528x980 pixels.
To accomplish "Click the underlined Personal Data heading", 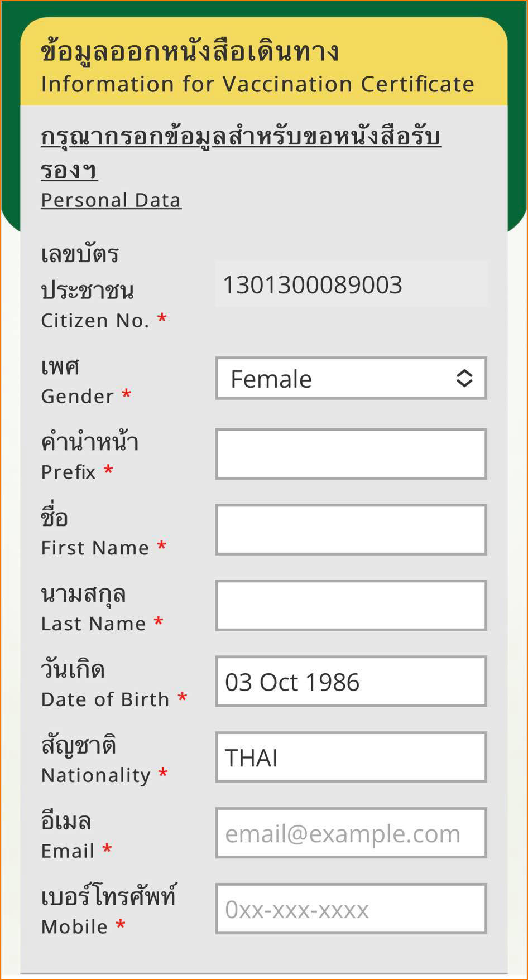I will [x=111, y=199].
